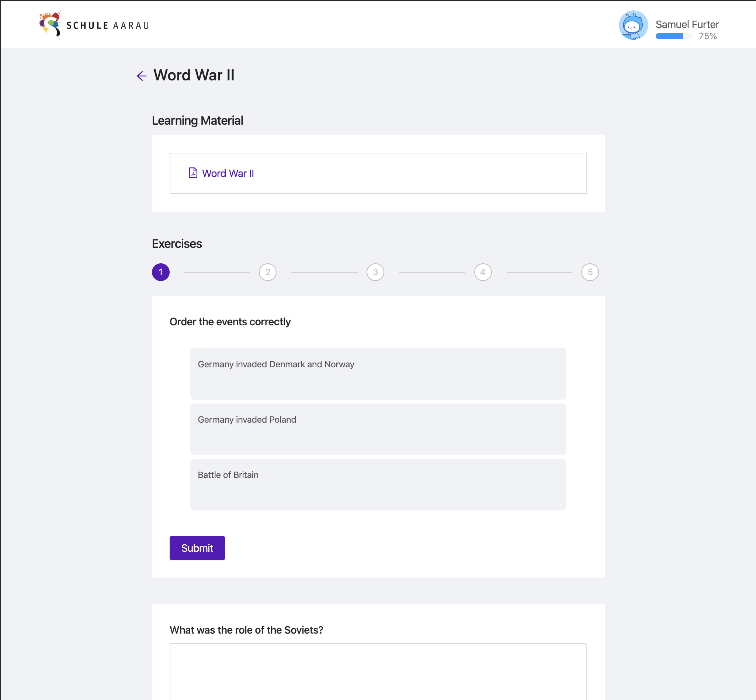
Task: Select exercise step 3 circle
Action: tap(375, 272)
